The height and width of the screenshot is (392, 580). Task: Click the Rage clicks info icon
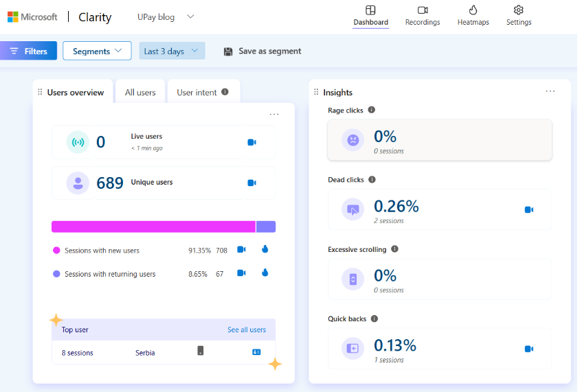pos(372,110)
